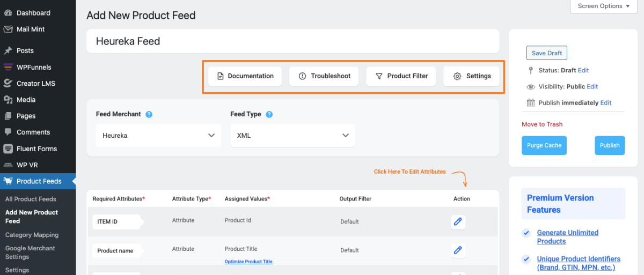Open Fluent Forms from the sidebar
The height and width of the screenshot is (275, 644).
[36, 148]
